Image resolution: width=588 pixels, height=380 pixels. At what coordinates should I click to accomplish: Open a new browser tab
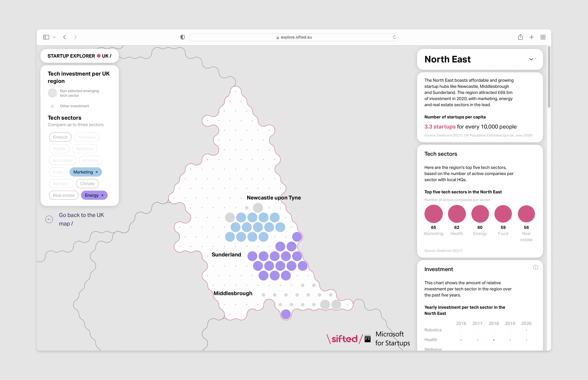[x=532, y=37]
